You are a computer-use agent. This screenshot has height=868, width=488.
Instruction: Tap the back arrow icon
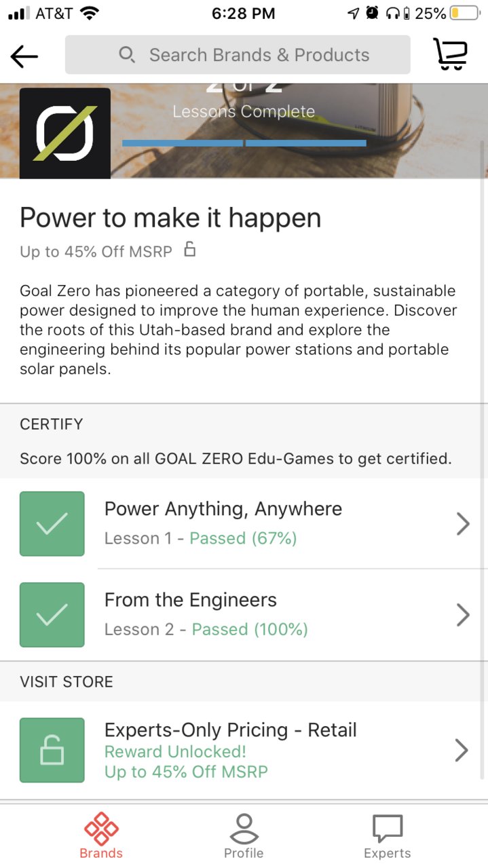pos(24,56)
